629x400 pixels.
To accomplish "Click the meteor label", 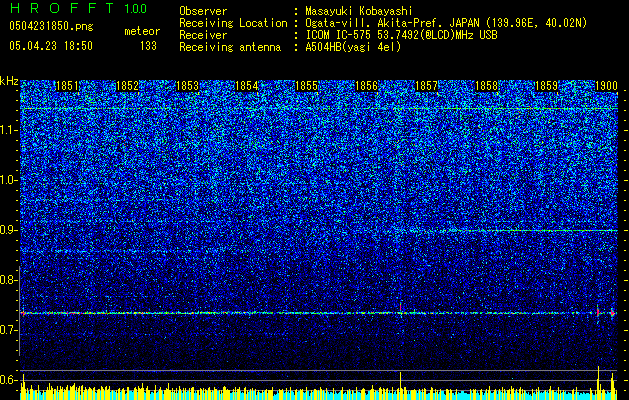I will point(142,31).
